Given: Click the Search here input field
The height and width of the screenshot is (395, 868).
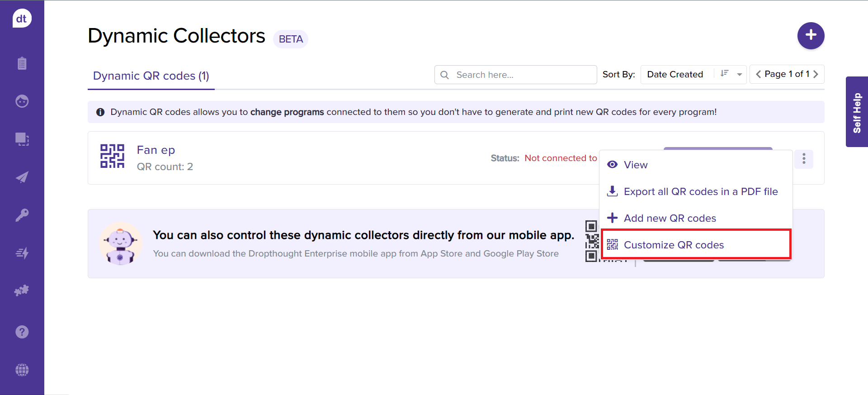Looking at the screenshot, I should tap(522, 75).
